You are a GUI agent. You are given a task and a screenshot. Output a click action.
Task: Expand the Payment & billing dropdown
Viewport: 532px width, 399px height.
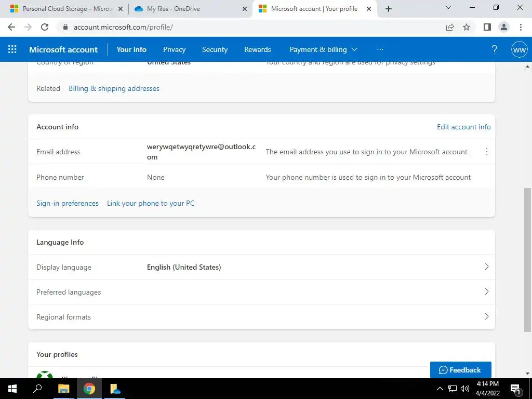tap(323, 49)
